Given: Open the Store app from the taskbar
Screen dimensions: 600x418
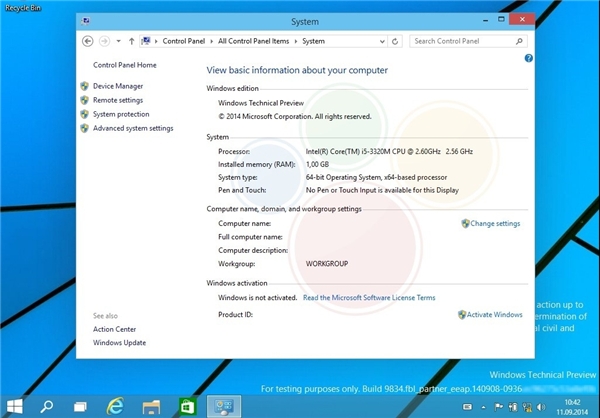Looking at the screenshot, I should 188,407.
